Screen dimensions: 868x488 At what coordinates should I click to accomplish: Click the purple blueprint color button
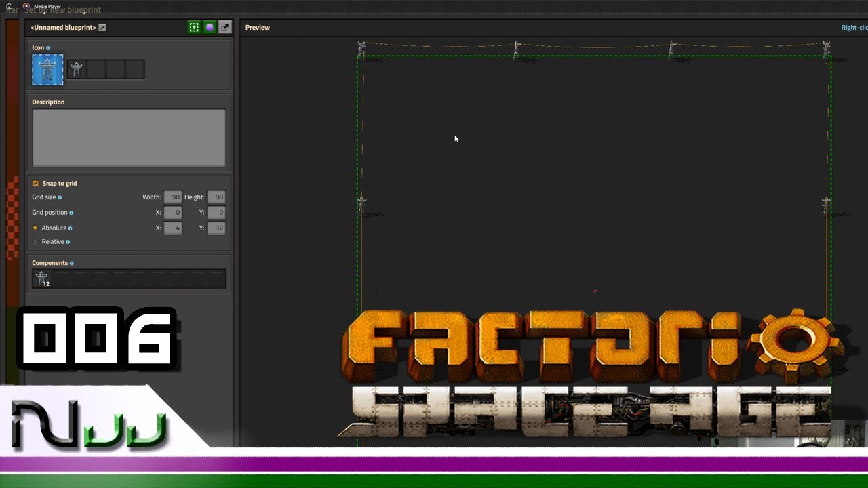click(x=210, y=27)
